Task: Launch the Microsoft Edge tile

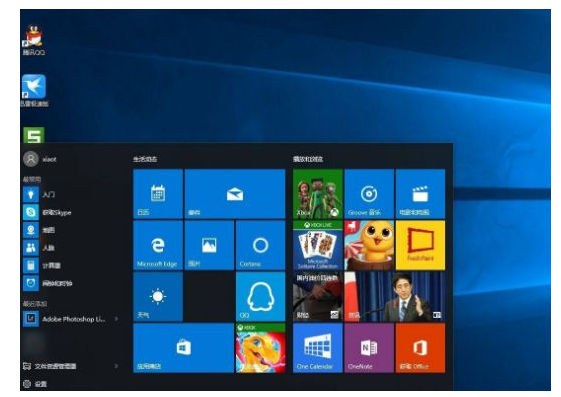Action: pyautogui.click(x=158, y=245)
